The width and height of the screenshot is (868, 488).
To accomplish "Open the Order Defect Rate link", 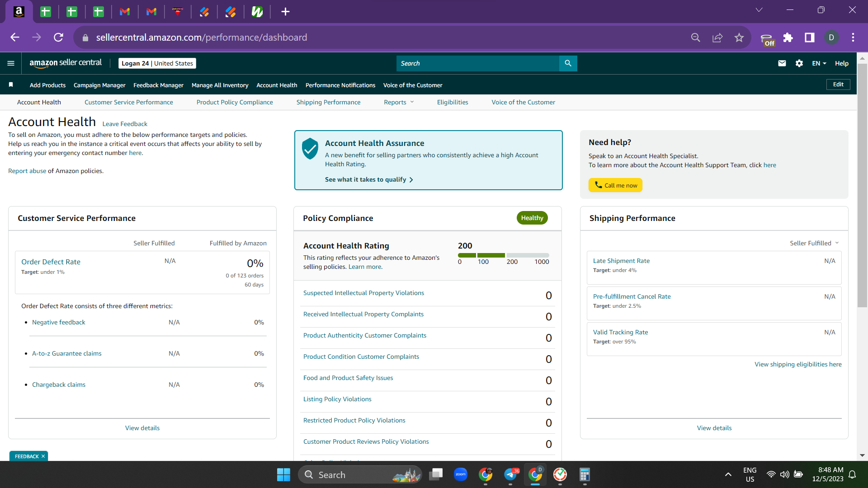I will pyautogui.click(x=51, y=262).
